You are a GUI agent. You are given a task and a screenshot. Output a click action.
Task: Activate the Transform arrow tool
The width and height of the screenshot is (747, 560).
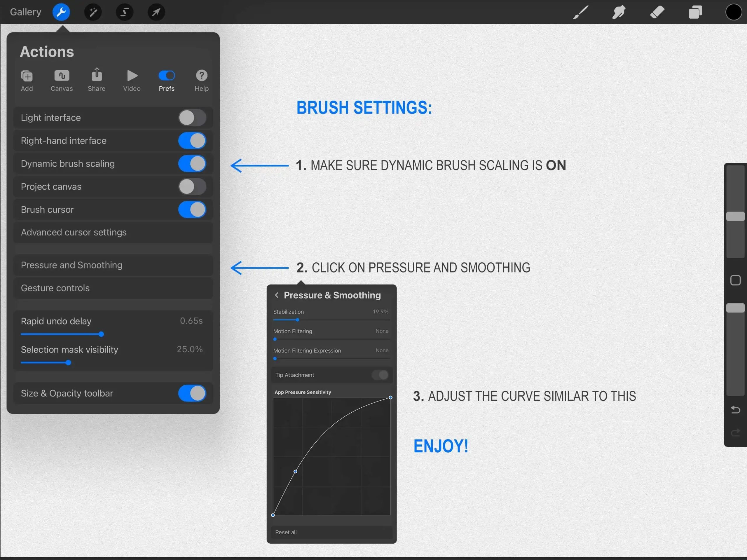[x=156, y=12]
